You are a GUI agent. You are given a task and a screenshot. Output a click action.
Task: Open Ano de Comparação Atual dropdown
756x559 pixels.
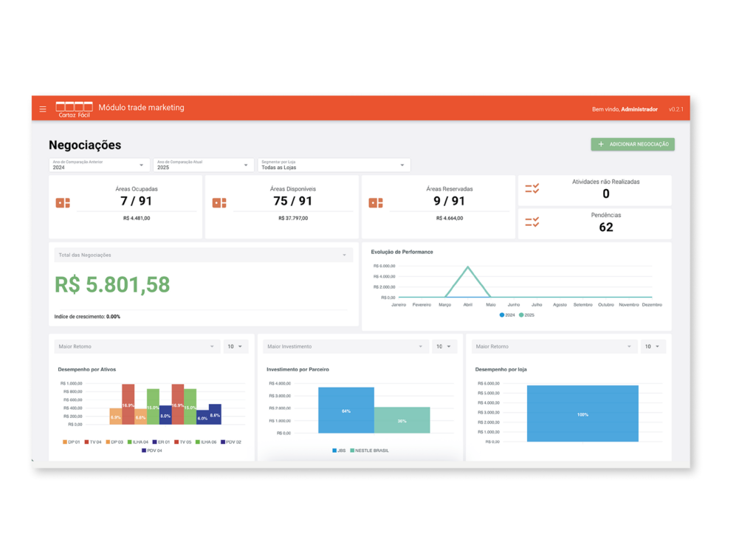203,165
